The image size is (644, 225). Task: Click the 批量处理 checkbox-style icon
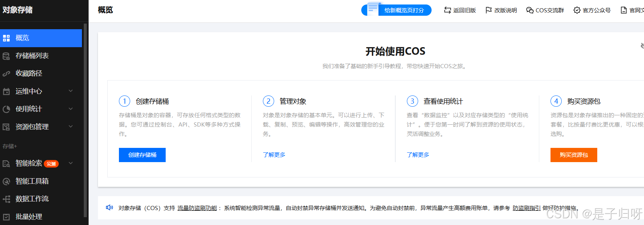tap(6, 217)
